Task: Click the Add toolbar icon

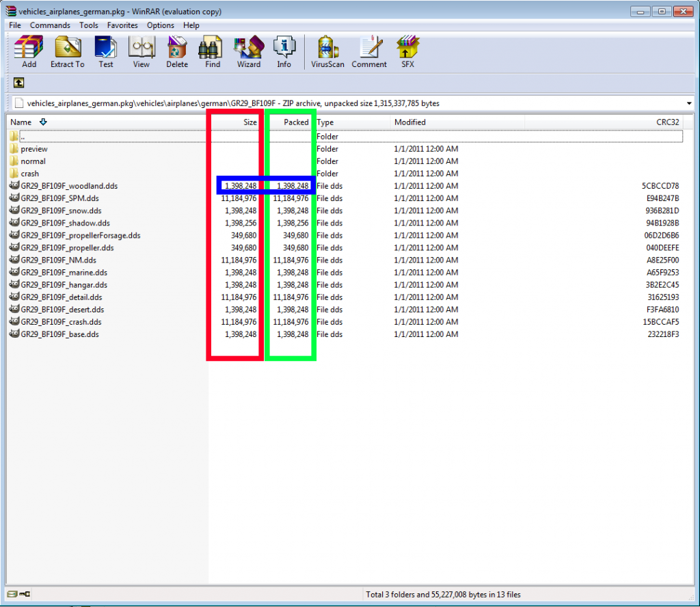Action: [x=29, y=51]
